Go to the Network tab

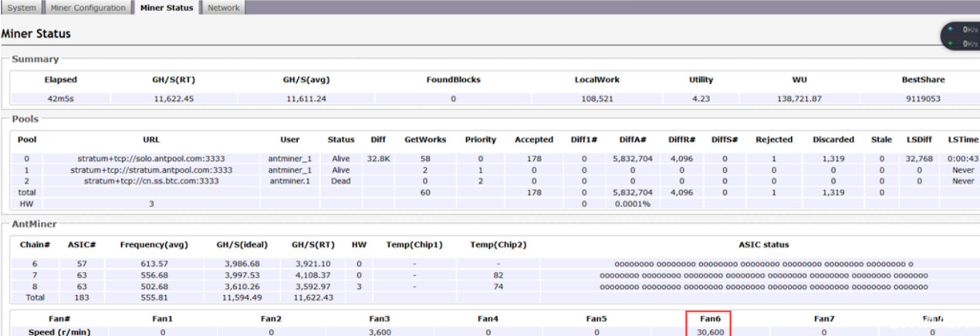tap(224, 8)
